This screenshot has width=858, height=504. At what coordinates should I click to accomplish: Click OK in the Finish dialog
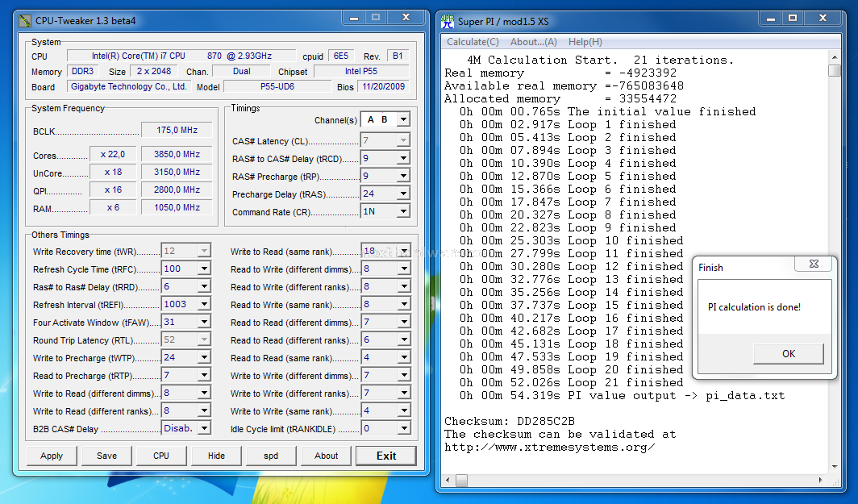click(x=789, y=353)
